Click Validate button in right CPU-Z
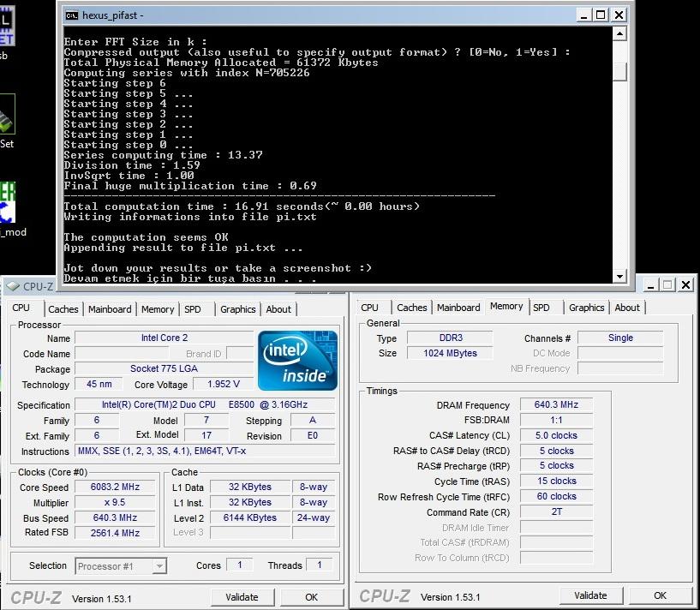This screenshot has width=700, height=610. (x=590, y=595)
